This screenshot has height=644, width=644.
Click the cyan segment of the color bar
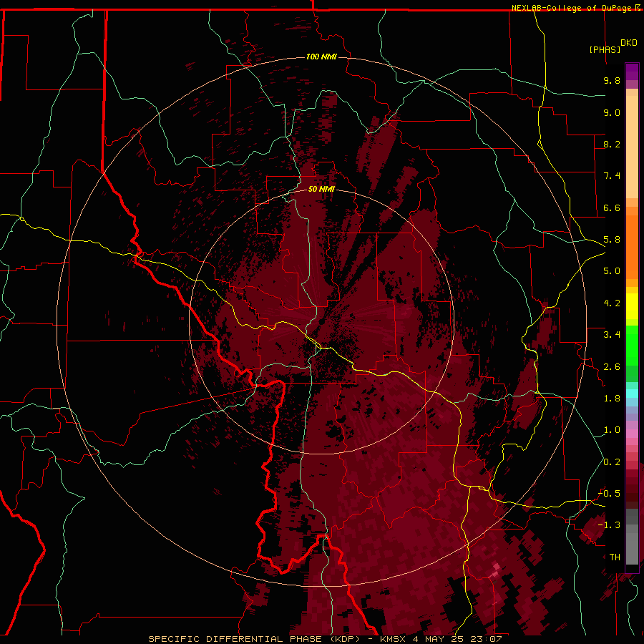click(x=632, y=393)
